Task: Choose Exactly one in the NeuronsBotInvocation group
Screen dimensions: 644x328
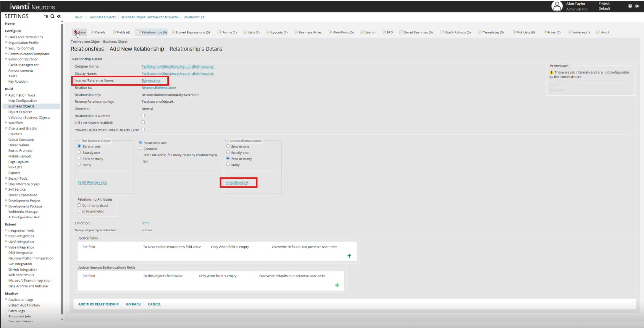Action: 228,152
